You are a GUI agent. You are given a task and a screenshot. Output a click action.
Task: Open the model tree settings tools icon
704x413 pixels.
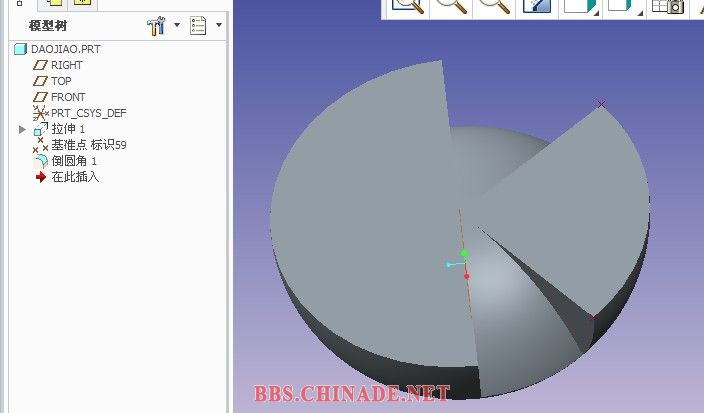(156, 26)
